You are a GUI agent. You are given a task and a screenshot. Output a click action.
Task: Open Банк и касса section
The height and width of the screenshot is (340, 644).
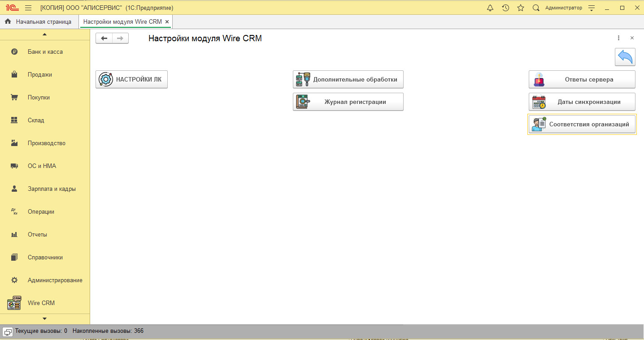coord(45,52)
